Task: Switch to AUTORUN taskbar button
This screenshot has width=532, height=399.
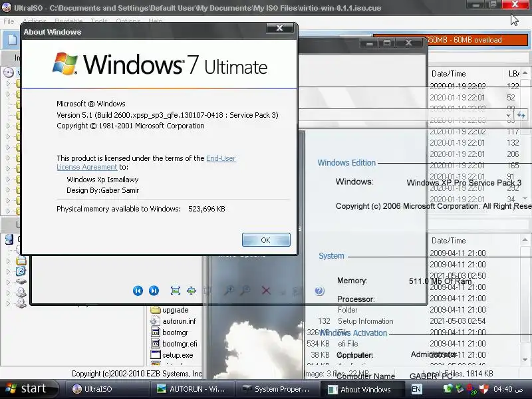Action: (x=191, y=389)
